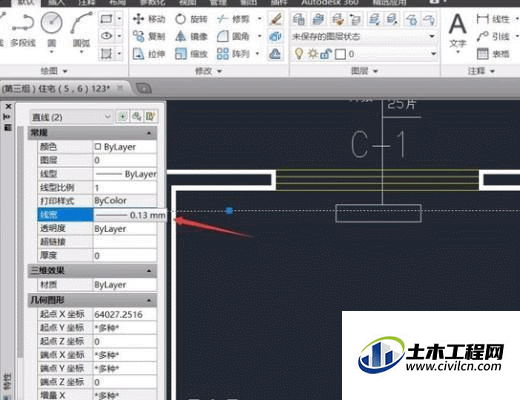Click the Quick Select icon in Properties palette

[150, 117]
